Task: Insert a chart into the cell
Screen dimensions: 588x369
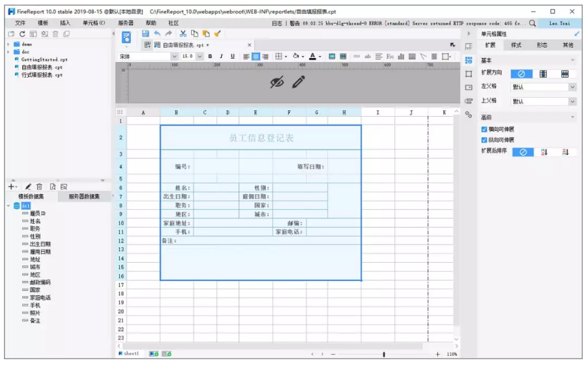Action: point(401,57)
